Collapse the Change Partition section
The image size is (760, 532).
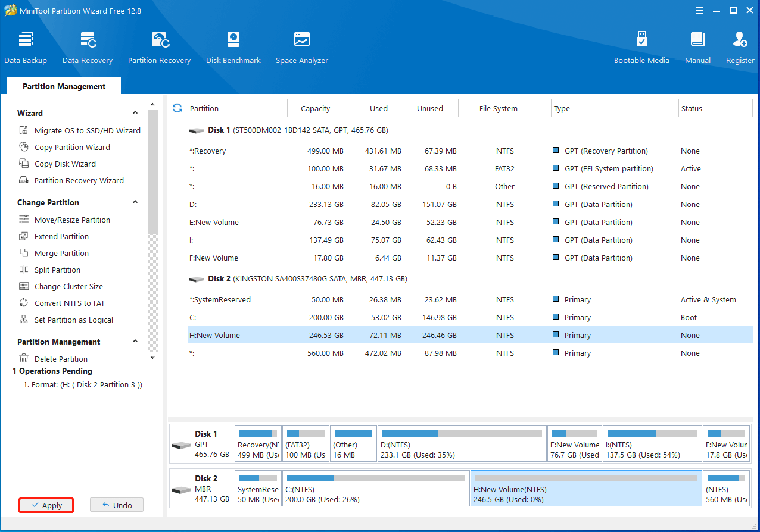[x=135, y=202]
